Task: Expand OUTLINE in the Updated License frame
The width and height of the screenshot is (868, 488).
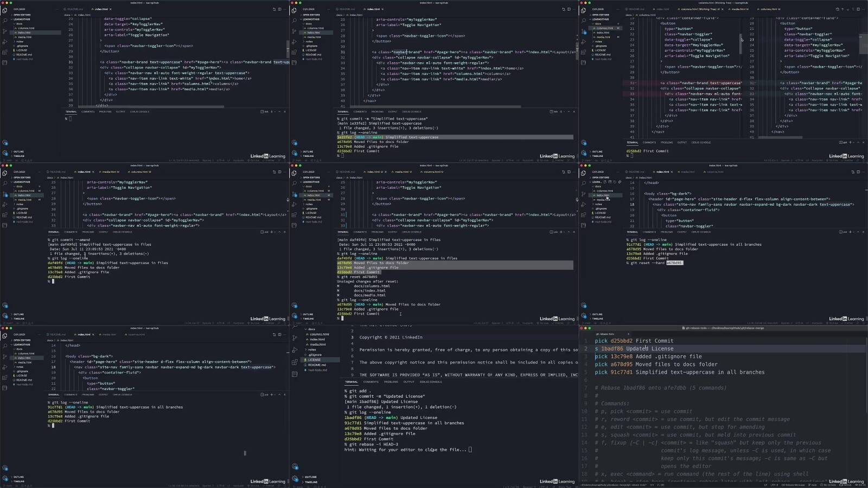Action: [310, 477]
